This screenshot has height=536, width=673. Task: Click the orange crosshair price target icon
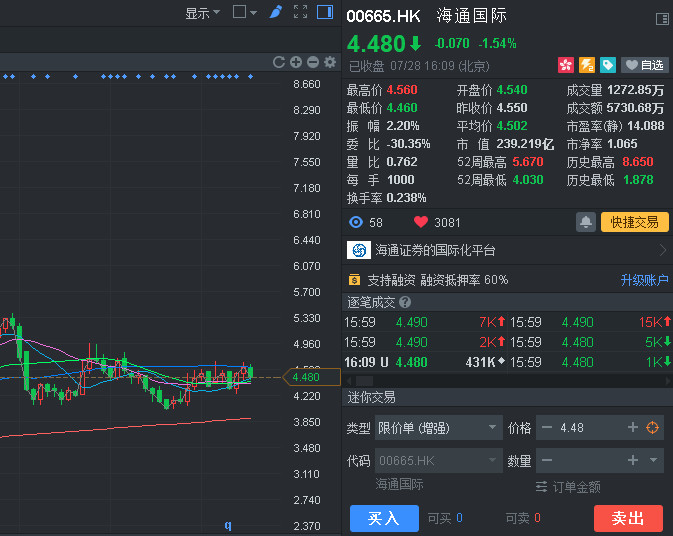click(x=653, y=428)
